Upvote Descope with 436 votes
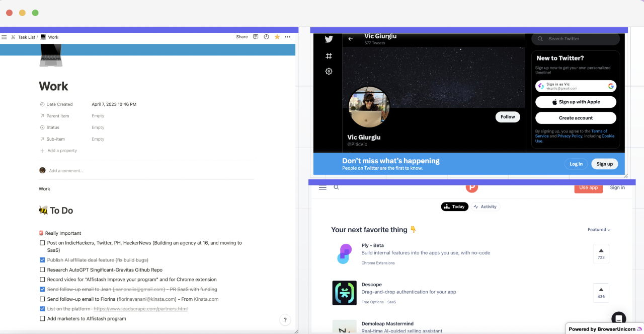The image size is (644, 334). point(601,293)
